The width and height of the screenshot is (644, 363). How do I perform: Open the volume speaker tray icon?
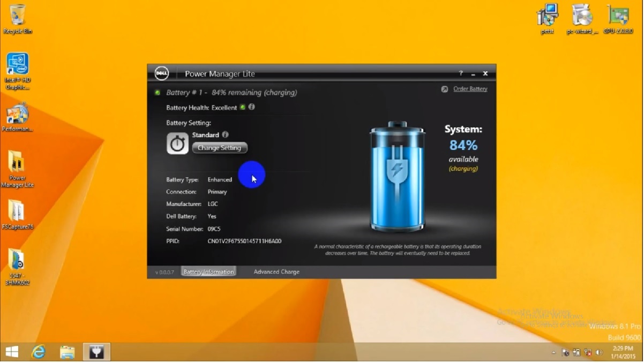pos(598,353)
